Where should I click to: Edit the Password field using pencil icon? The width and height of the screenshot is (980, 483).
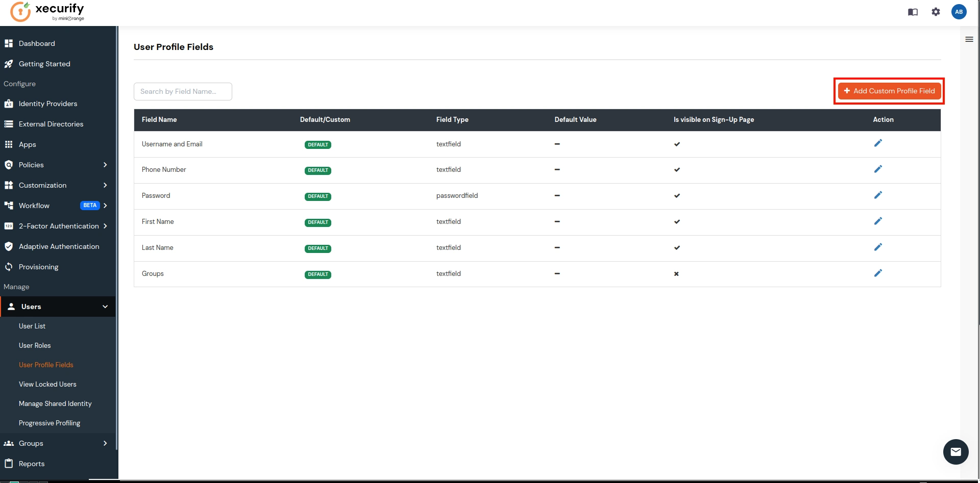pyautogui.click(x=878, y=195)
